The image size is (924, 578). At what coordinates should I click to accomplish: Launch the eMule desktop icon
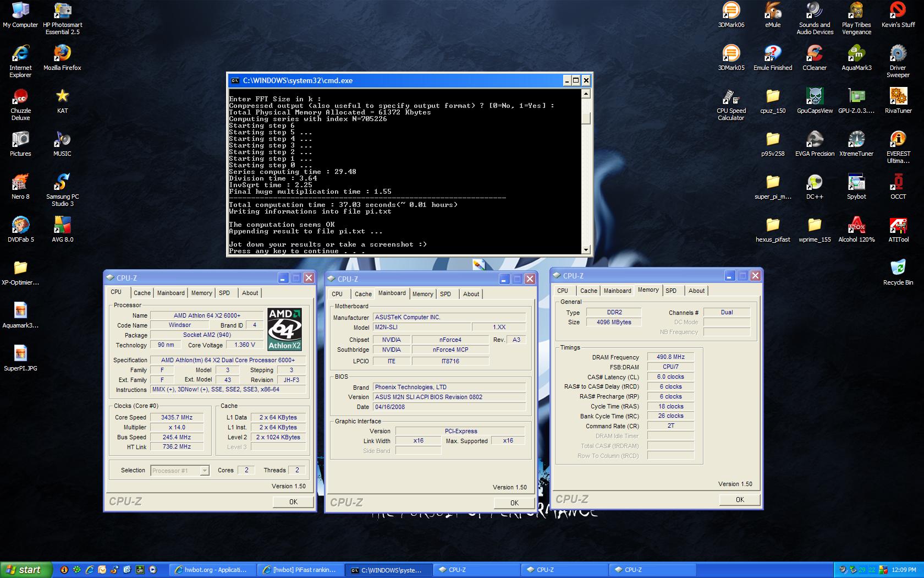(773, 15)
